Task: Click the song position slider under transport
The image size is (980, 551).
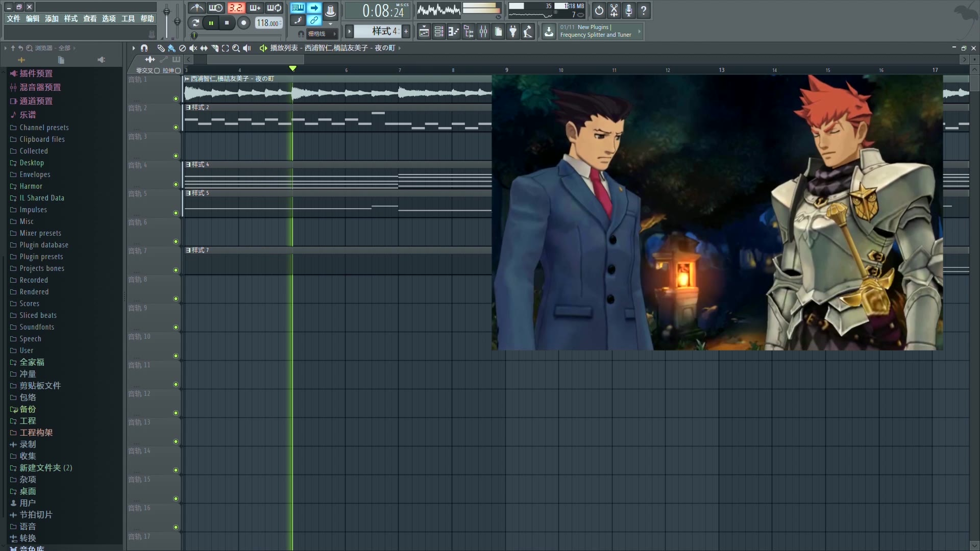Action: (236, 35)
